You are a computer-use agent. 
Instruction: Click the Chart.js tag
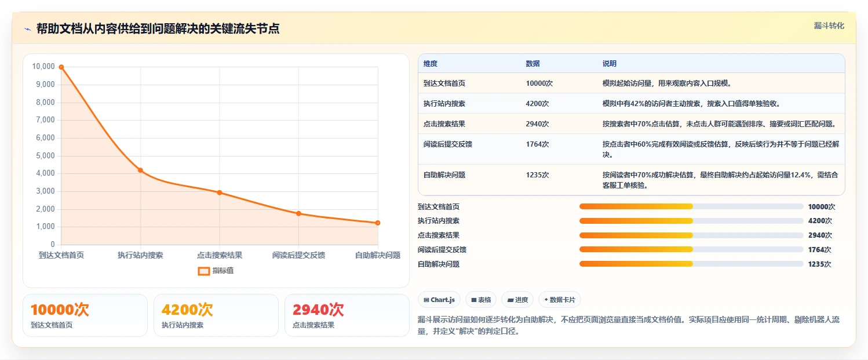point(440,300)
